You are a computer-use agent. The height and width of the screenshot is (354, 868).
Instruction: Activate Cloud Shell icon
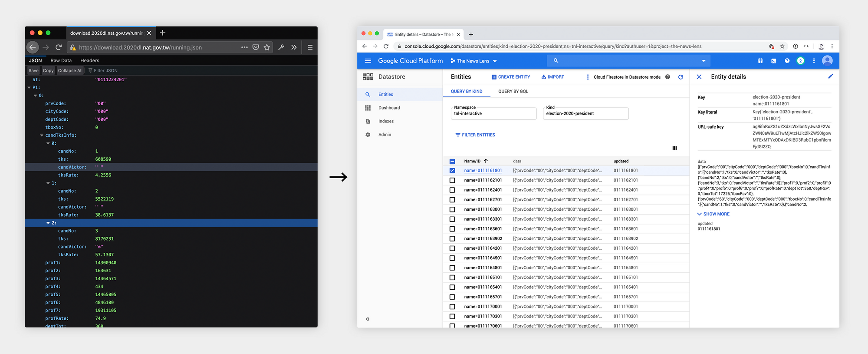774,61
